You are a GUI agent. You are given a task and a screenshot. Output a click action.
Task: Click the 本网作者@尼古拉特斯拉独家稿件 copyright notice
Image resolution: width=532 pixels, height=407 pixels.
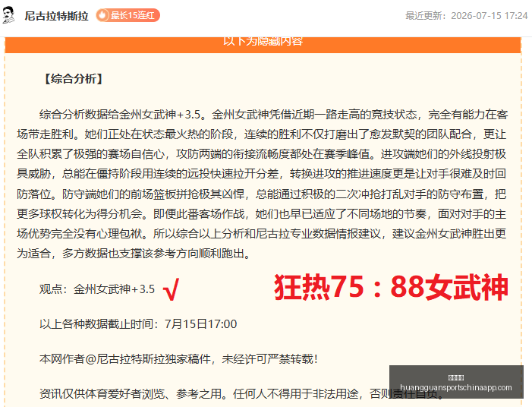[179, 359]
